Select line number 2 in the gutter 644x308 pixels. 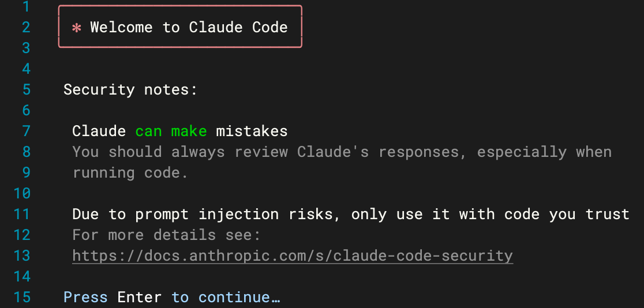pos(25,27)
